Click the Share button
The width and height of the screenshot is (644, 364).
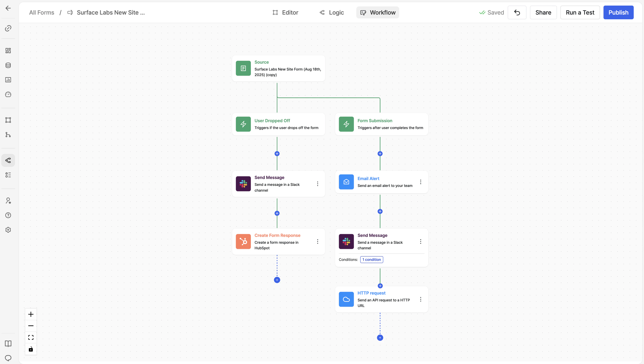543,12
